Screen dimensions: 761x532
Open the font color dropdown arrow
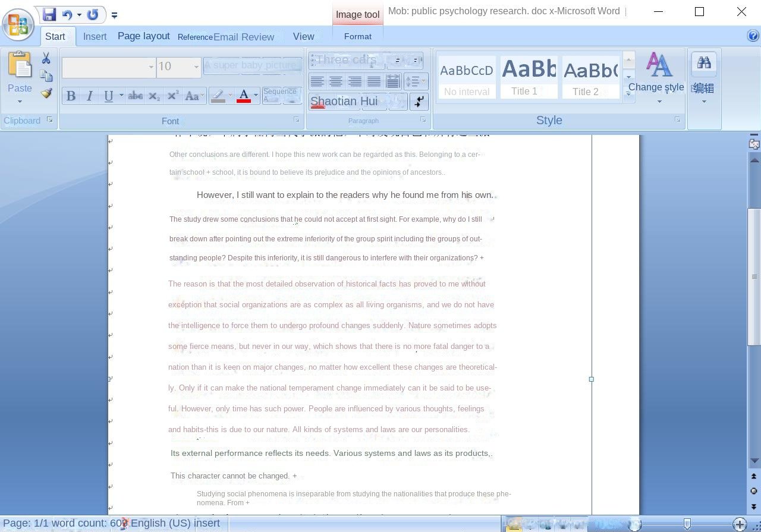[x=255, y=95]
